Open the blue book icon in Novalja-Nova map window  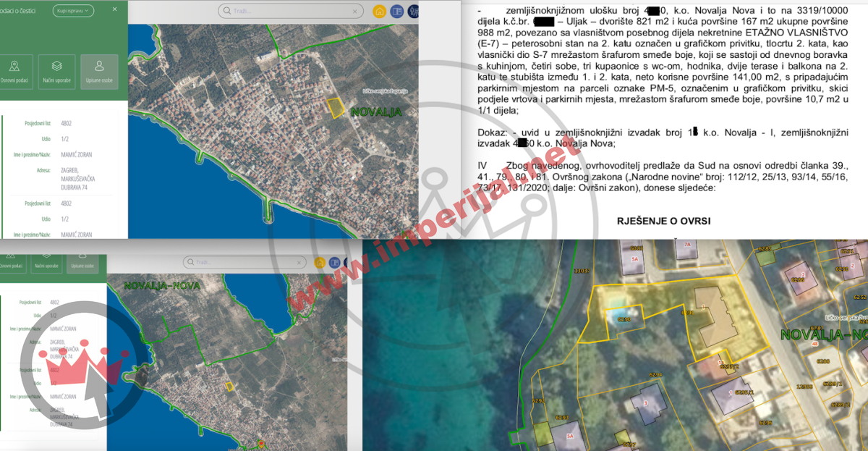334,263
